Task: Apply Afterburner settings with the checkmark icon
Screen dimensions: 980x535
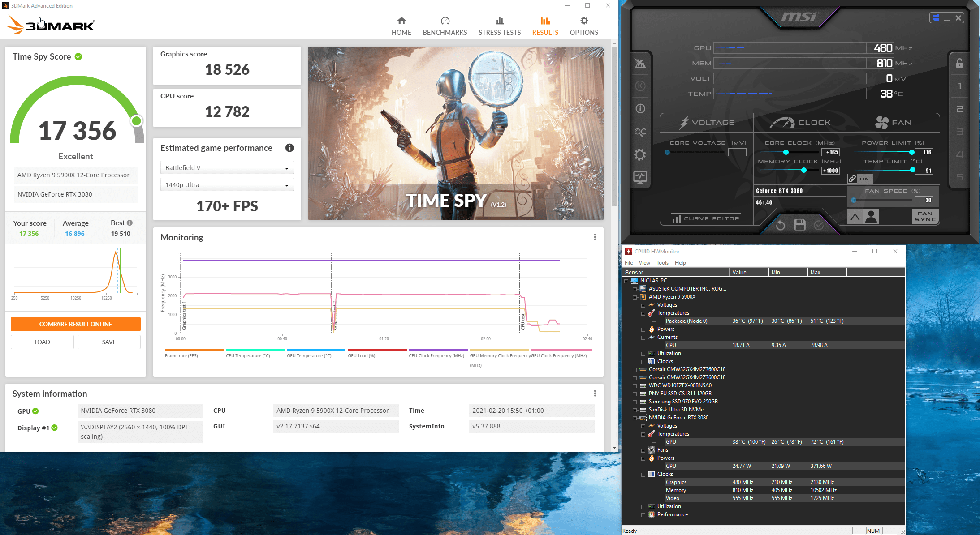Action: coord(819,225)
